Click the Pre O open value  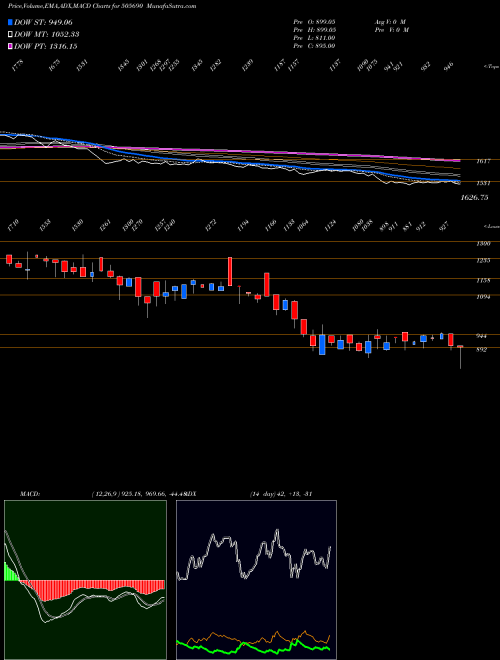coord(314,21)
